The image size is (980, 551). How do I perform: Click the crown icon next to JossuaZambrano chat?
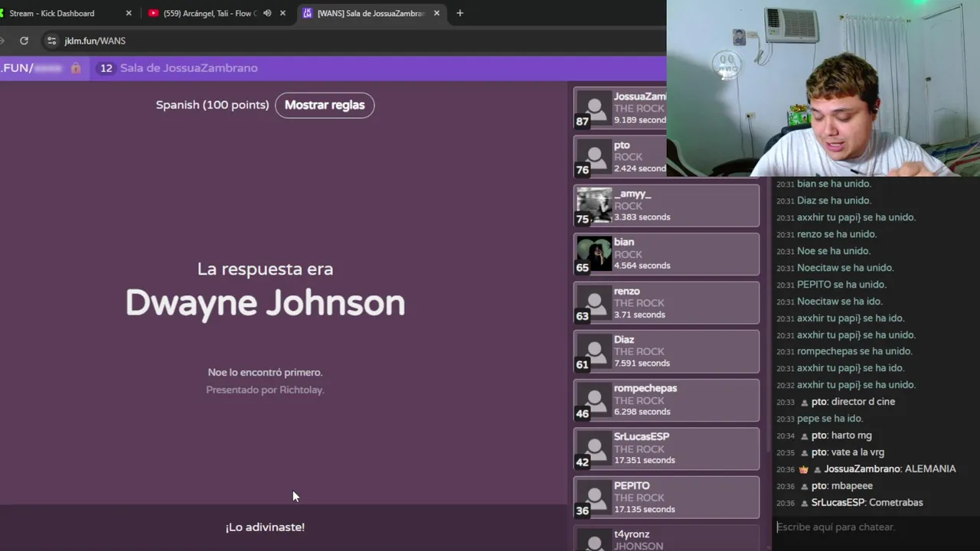point(804,469)
